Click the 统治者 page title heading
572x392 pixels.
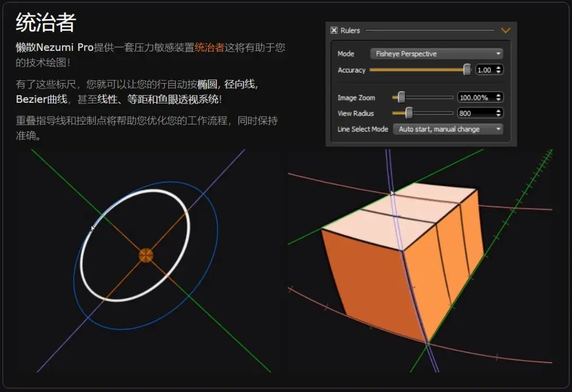pyautogui.click(x=42, y=22)
